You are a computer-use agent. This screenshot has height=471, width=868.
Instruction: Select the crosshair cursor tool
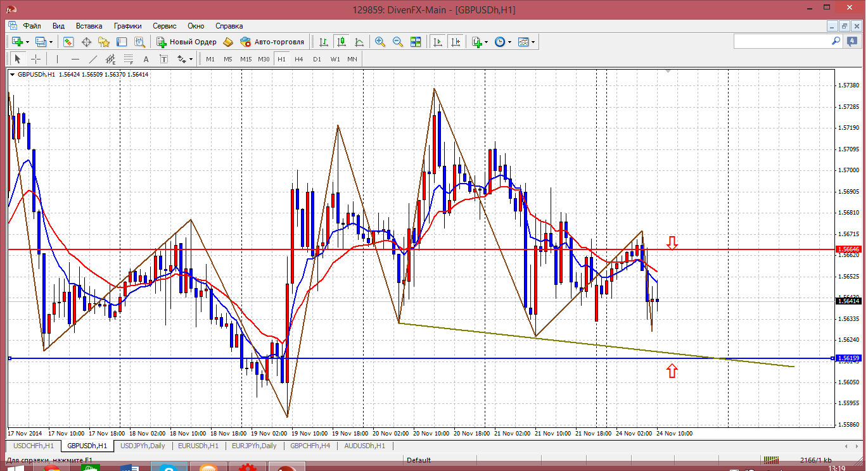point(36,59)
